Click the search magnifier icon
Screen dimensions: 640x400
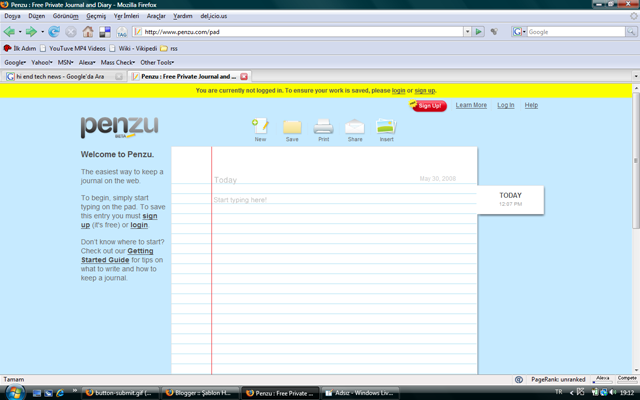coord(631,31)
